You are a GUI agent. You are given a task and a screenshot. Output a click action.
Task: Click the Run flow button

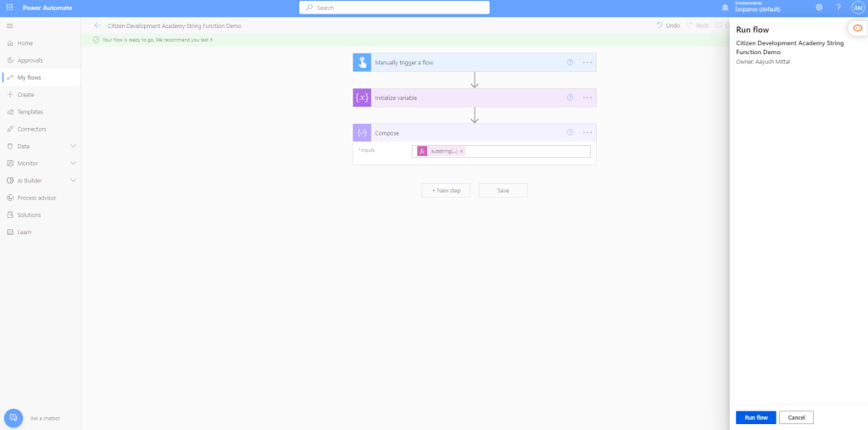(x=755, y=417)
